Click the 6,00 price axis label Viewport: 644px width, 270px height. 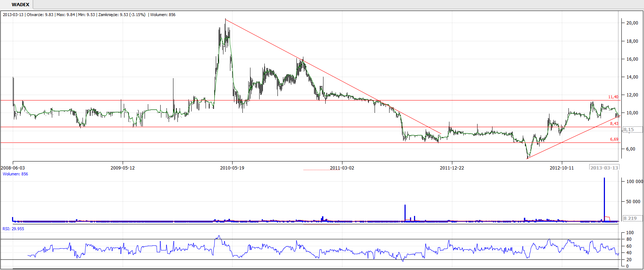(631, 149)
